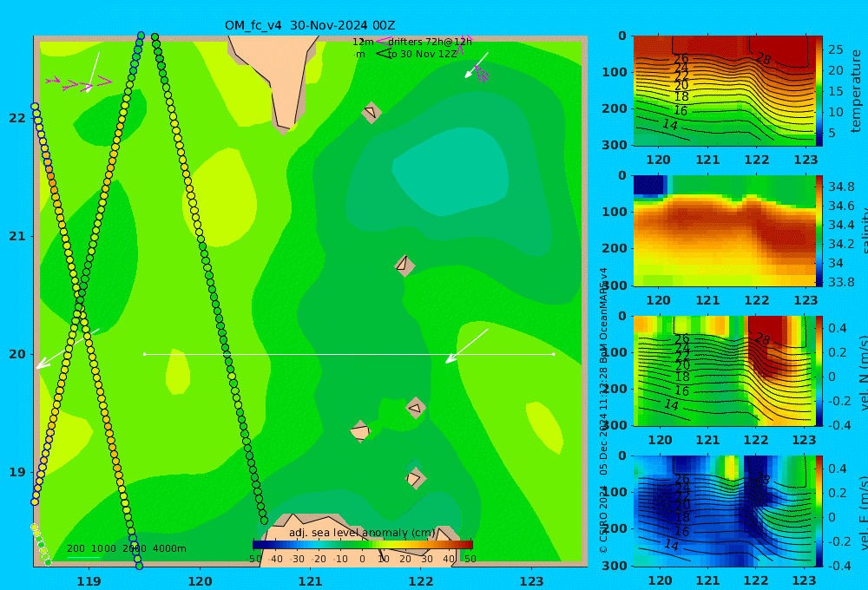Click the 'to 30 Nov 12Z' legend text
Screen dimensions: 868x590
(x=422, y=55)
